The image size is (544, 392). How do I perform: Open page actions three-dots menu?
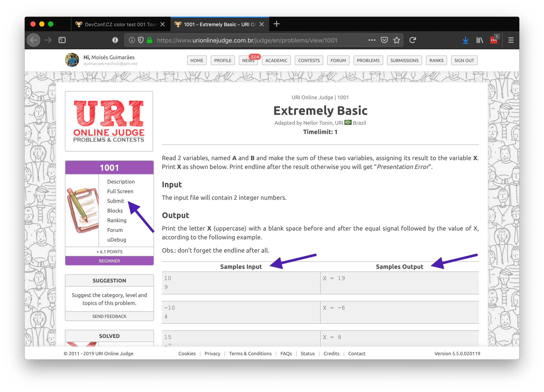[x=372, y=40]
